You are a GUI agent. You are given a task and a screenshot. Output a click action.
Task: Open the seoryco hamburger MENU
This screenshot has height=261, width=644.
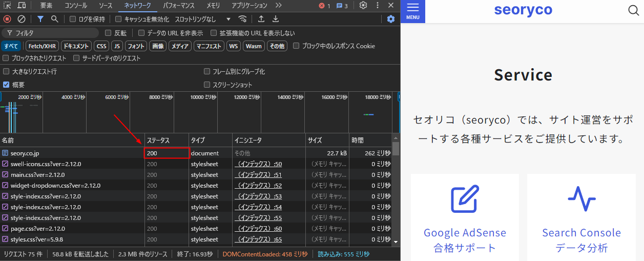pyautogui.click(x=412, y=11)
